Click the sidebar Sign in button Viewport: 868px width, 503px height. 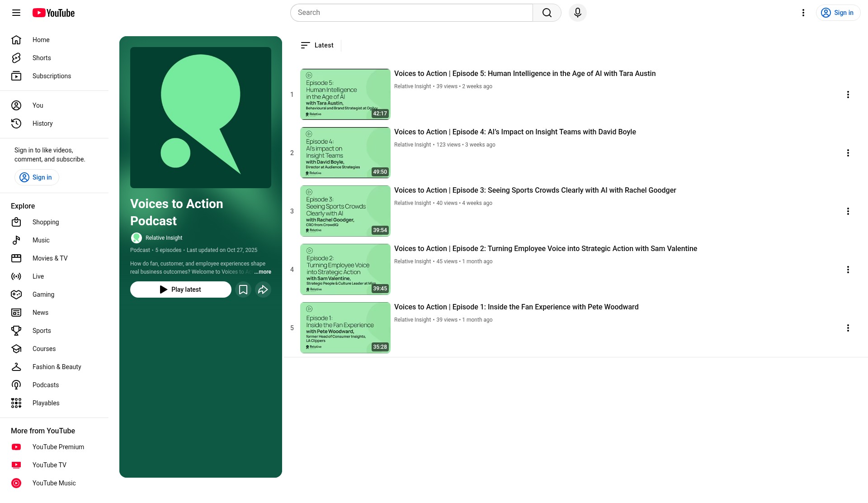(37, 177)
